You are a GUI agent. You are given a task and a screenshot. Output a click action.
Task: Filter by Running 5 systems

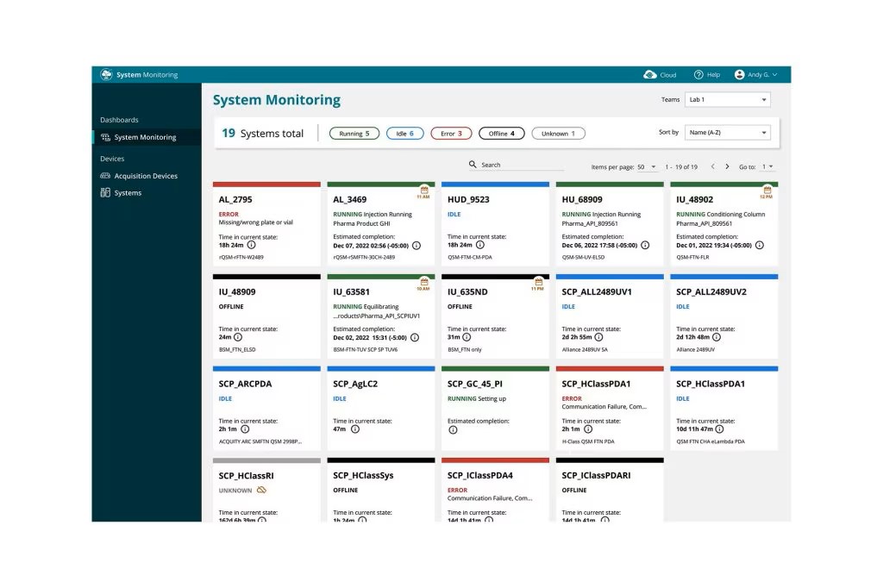pyautogui.click(x=354, y=134)
